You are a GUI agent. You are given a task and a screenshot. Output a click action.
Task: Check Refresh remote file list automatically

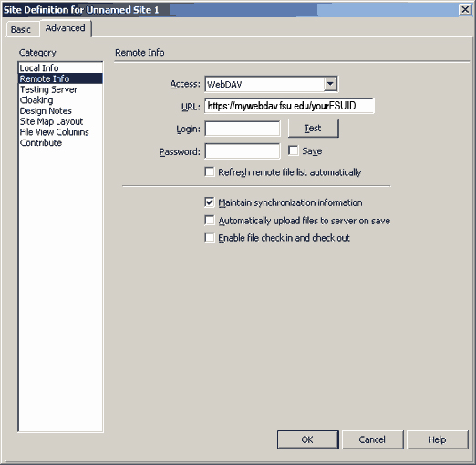tap(210, 171)
